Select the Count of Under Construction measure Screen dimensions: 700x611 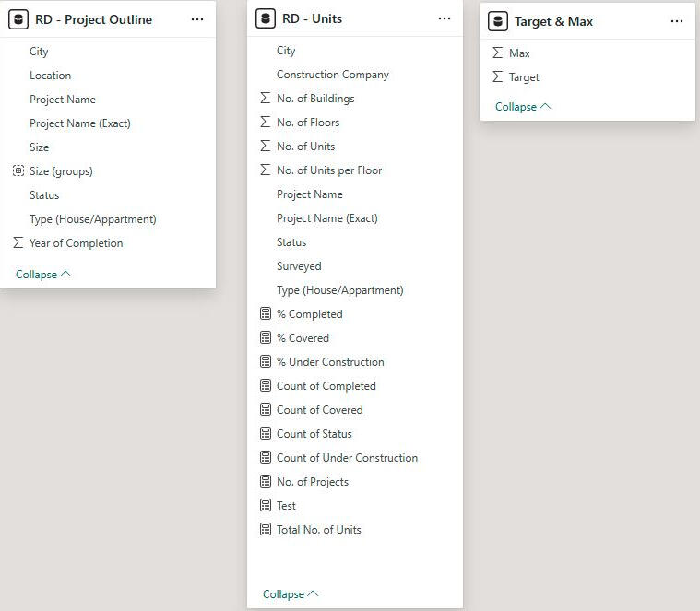pos(347,458)
